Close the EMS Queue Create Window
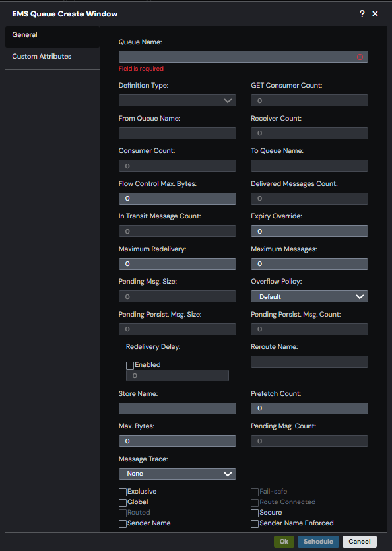 tap(375, 14)
